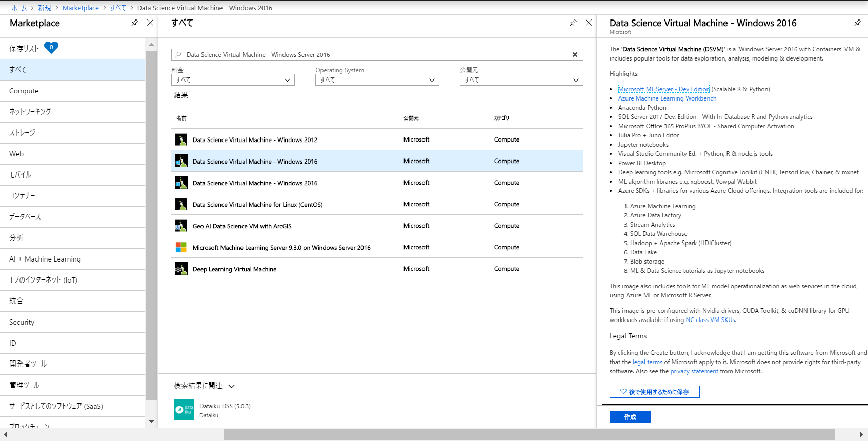
Task: Select the モノのインターネット (IoT) category
Action: 73,280
